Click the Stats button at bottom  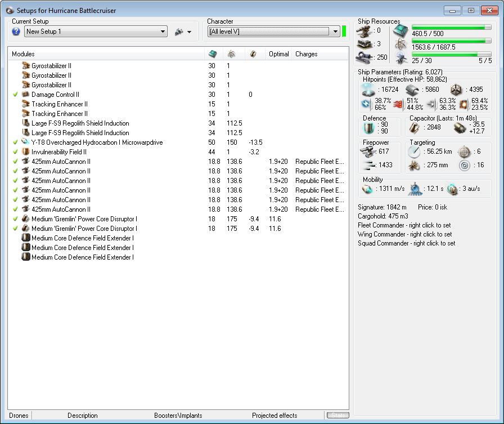(x=338, y=416)
